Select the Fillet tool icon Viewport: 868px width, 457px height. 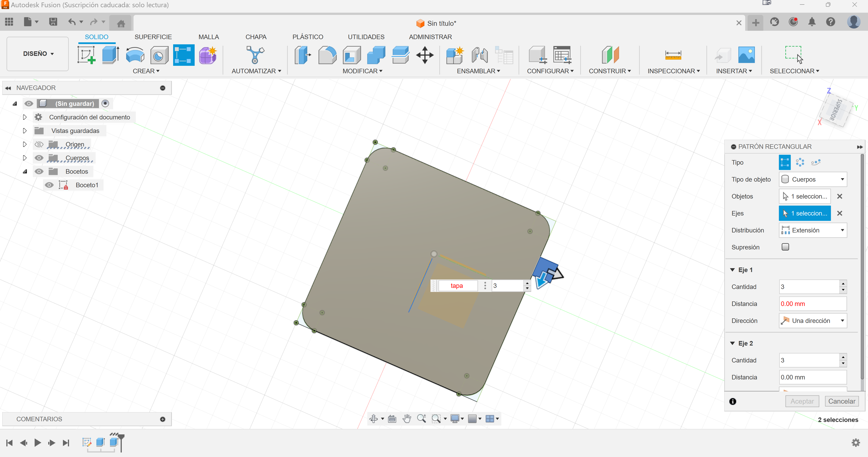(x=327, y=55)
